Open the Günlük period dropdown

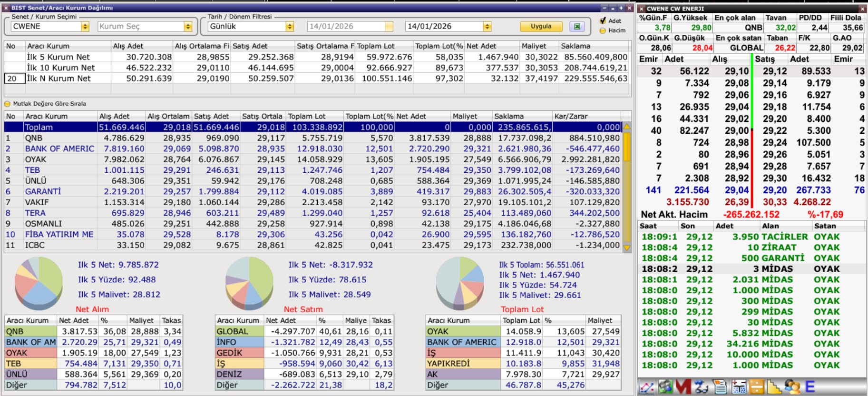(x=290, y=27)
